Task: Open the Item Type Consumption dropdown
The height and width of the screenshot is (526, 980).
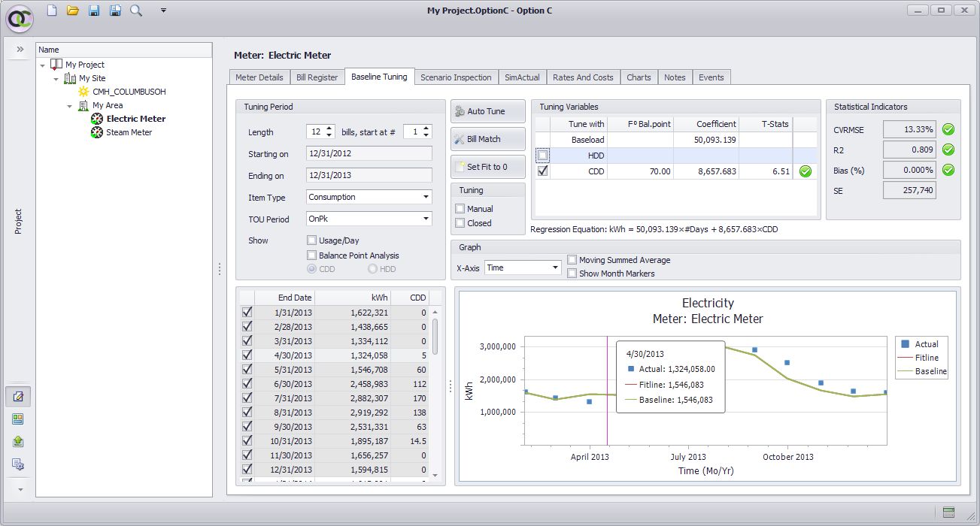Action: (x=426, y=197)
